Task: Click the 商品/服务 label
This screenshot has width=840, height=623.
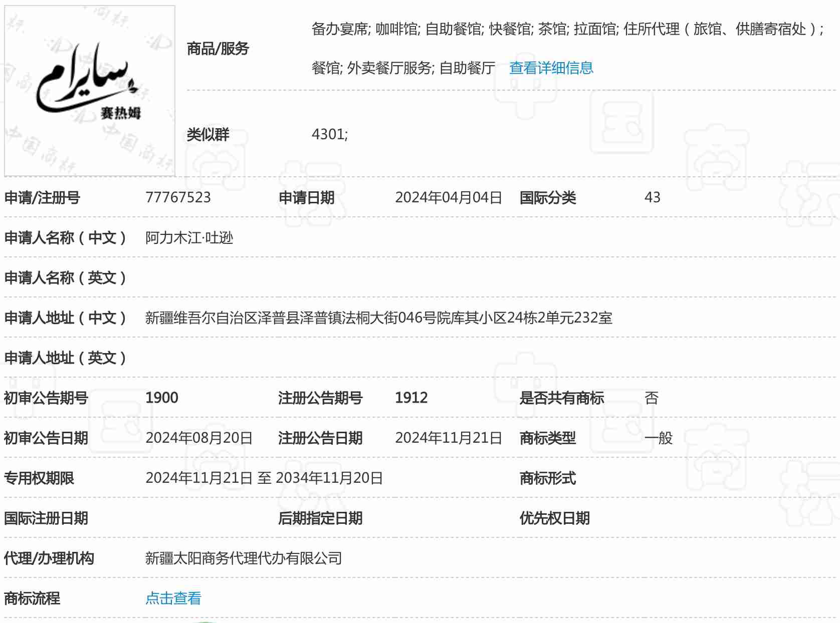Action: click(x=218, y=49)
